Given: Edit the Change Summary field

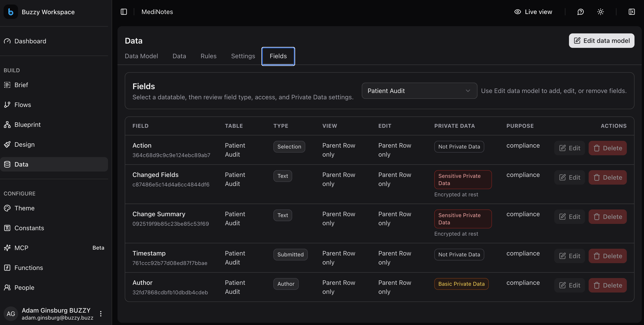Looking at the screenshot, I should (x=569, y=217).
